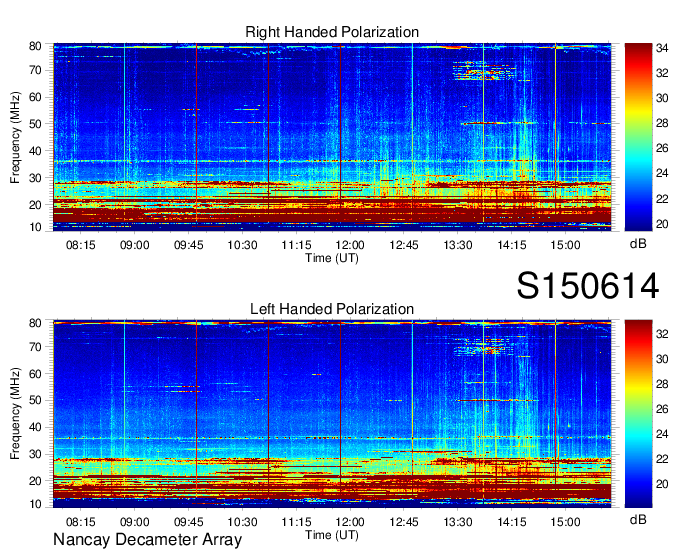Click 'Time (UT)' label under the Right Handed plot
This screenshot has width=680, height=552.
pos(332,258)
